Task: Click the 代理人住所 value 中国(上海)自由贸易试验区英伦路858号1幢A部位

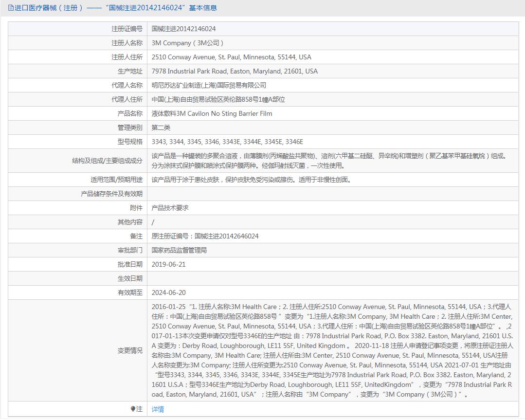Action: point(218,99)
